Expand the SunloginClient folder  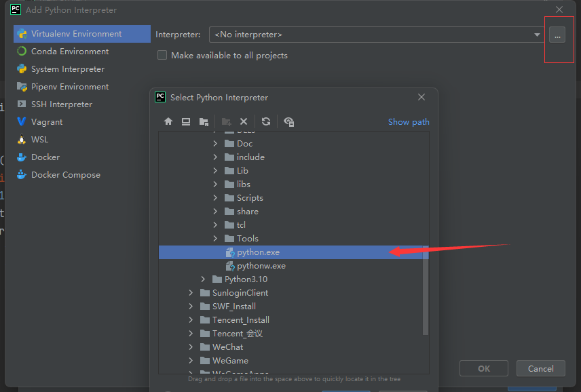click(191, 293)
